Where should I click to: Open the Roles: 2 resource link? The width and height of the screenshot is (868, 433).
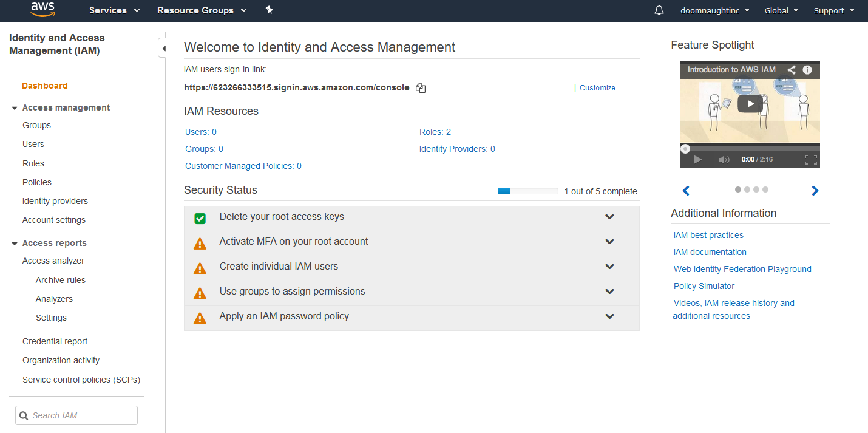click(435, 132)
